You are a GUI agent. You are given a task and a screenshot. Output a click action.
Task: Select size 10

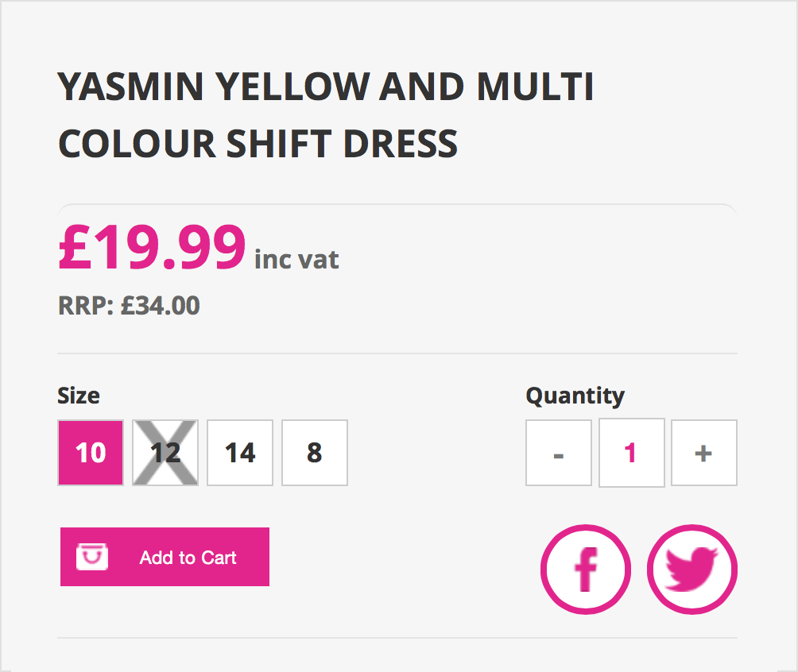click(x=91, y=453)
